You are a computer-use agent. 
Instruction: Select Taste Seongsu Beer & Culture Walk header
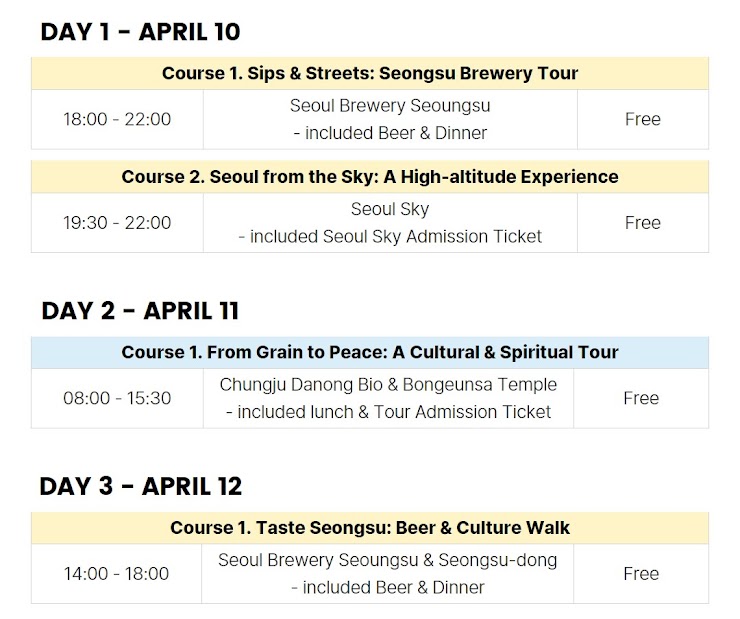(370, 528)
